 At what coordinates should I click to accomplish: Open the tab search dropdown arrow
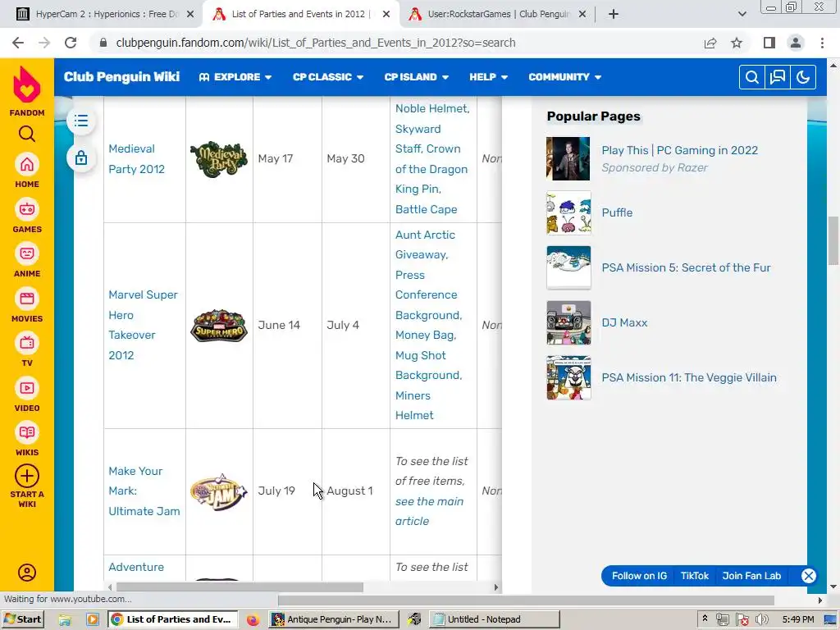(742, 14)
